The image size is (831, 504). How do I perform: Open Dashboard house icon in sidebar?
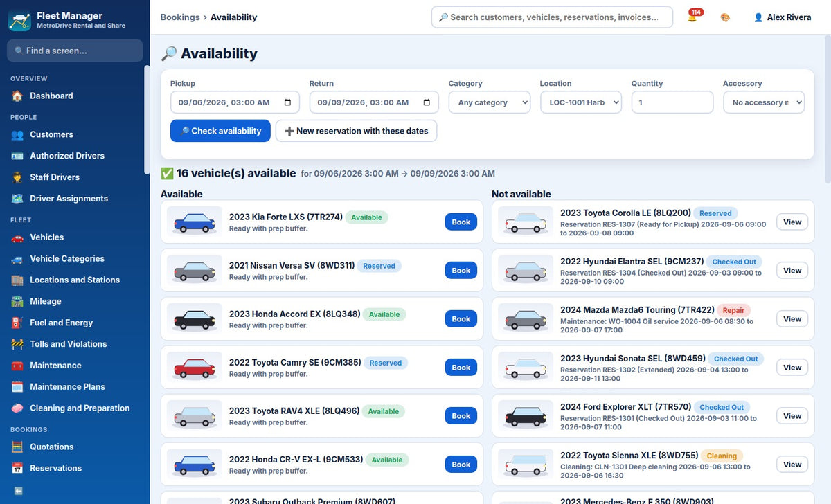click(x=17, y=96)
